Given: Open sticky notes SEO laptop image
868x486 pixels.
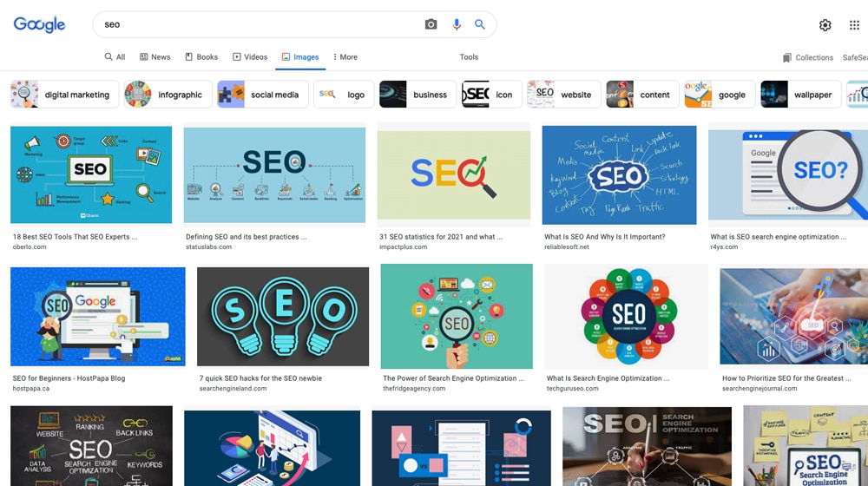Looking at the screenshot, I should (806, 446).
